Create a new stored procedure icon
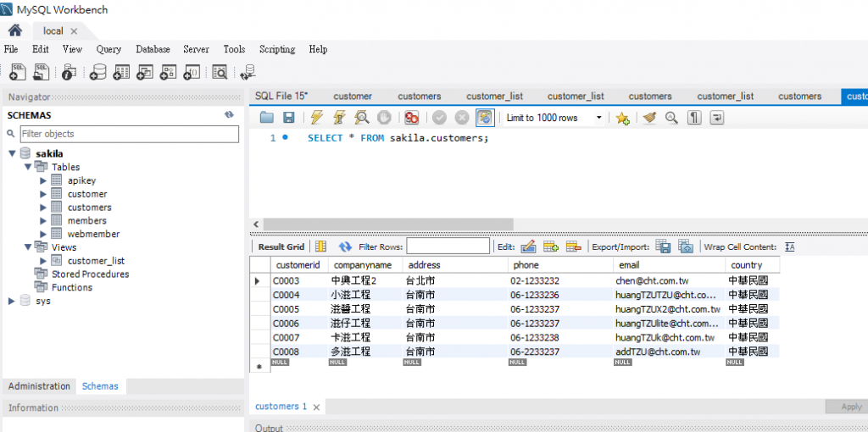 click(168, 71)
